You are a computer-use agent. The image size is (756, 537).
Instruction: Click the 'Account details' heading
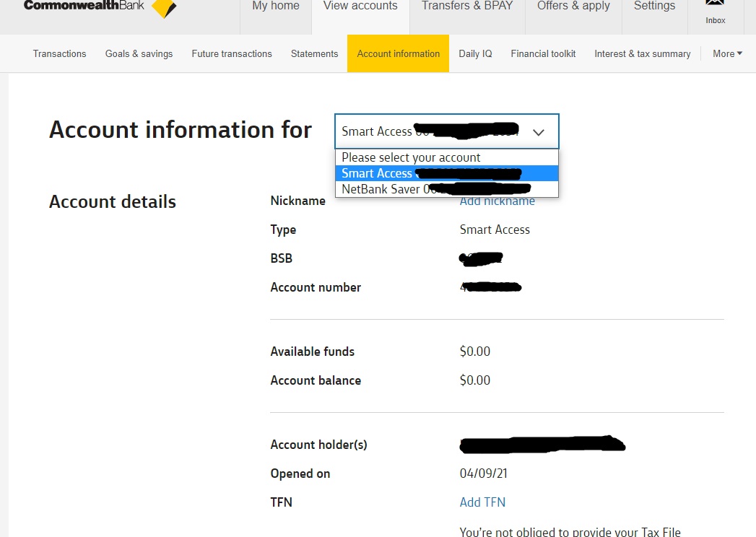[113, 201]
